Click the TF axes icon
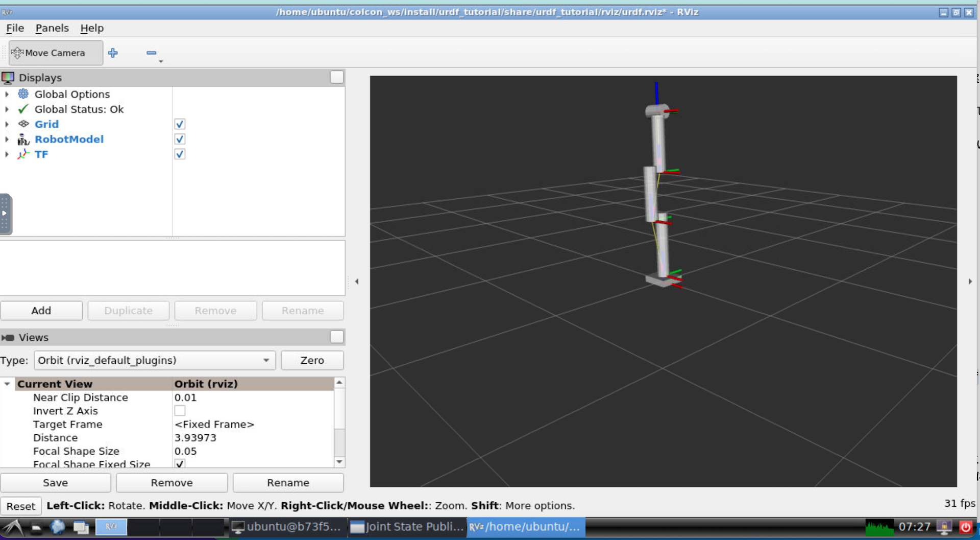The width and height of the screenshot is (980, 540). (23, 154)
